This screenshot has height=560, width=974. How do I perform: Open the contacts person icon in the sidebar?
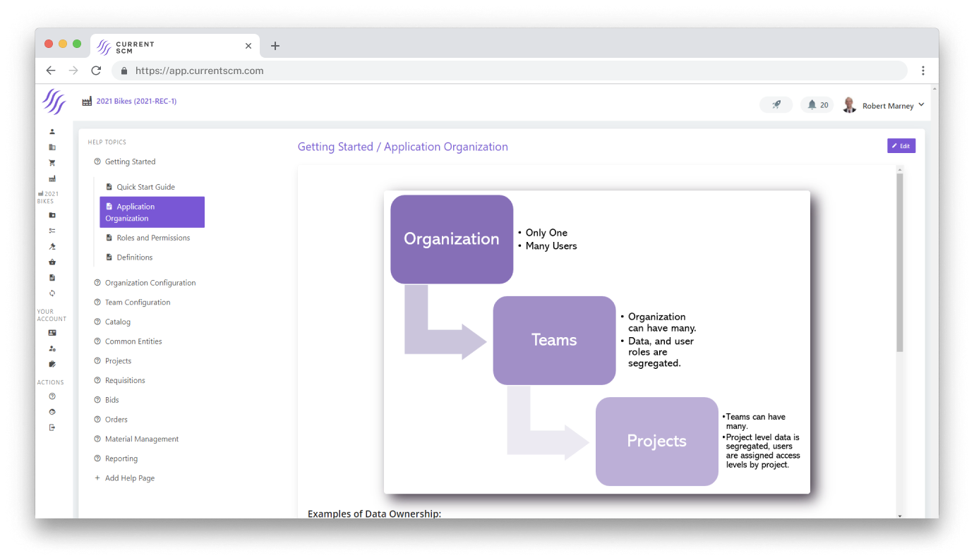[x=52, y=131]
